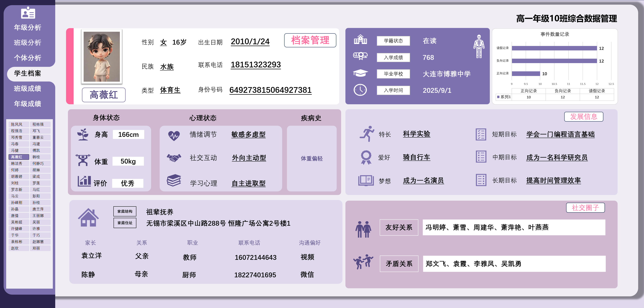Switch to the 个体分析 tab

tap(27, 58)
